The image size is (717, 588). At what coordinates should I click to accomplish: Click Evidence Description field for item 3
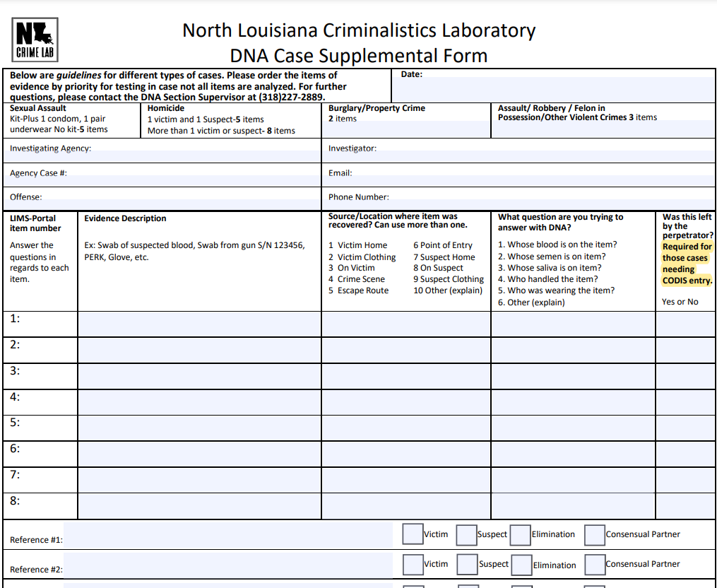tap(199, 377)
